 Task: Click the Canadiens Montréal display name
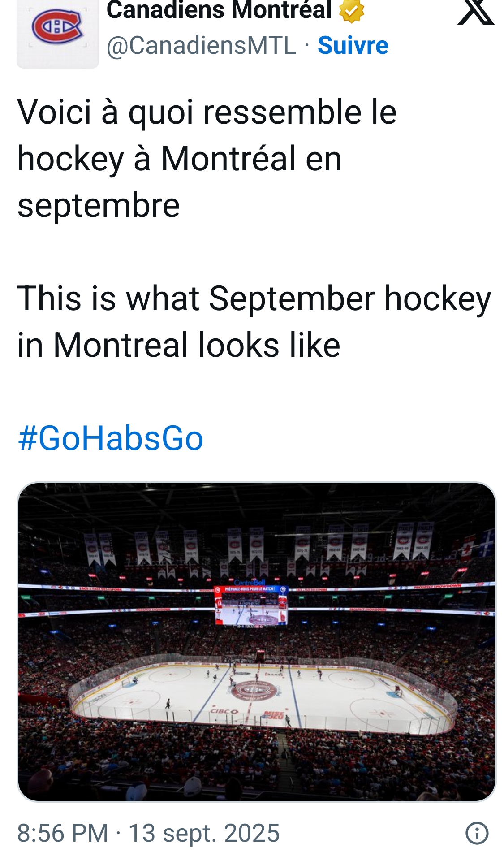coord(219,11)
